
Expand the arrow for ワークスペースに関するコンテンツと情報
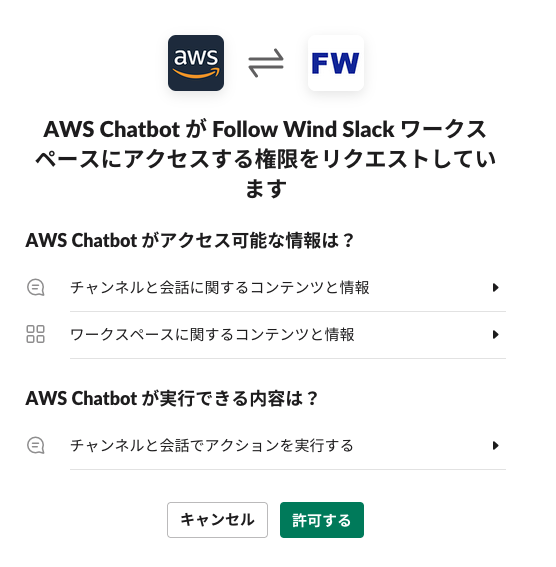click(495, 334)
